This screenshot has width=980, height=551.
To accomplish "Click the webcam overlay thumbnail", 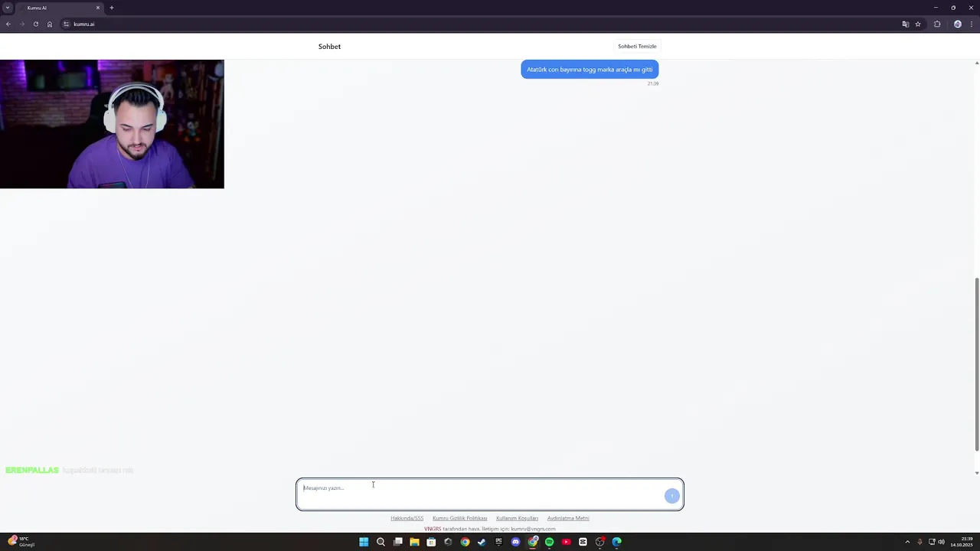I will pos(112,124).
